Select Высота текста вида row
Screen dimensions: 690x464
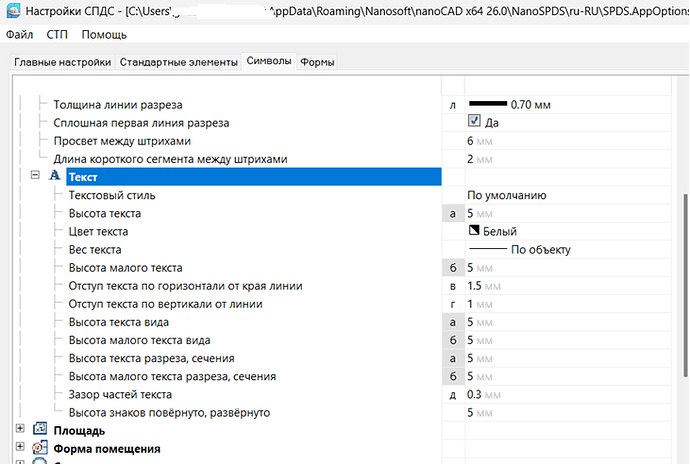[x=118, y=322]
